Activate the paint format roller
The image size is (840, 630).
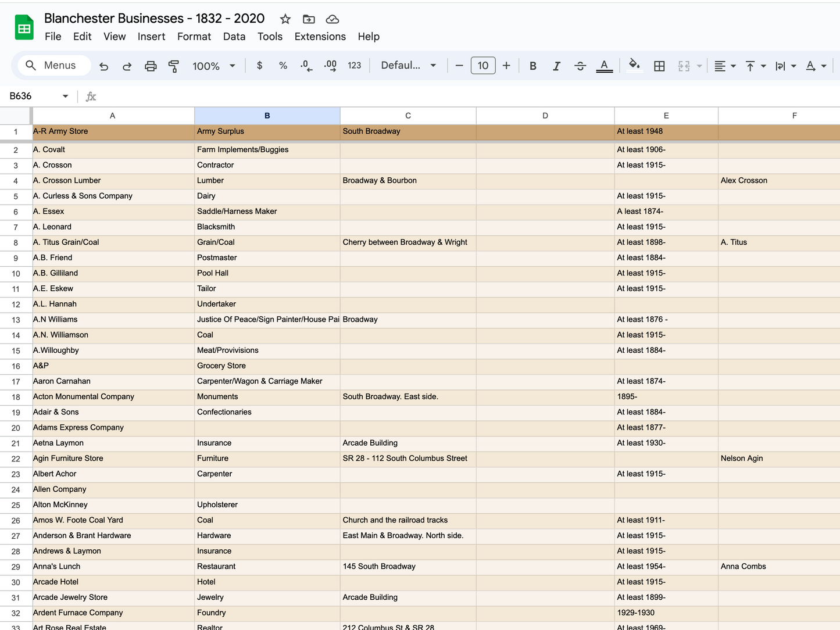click(173, 66)
